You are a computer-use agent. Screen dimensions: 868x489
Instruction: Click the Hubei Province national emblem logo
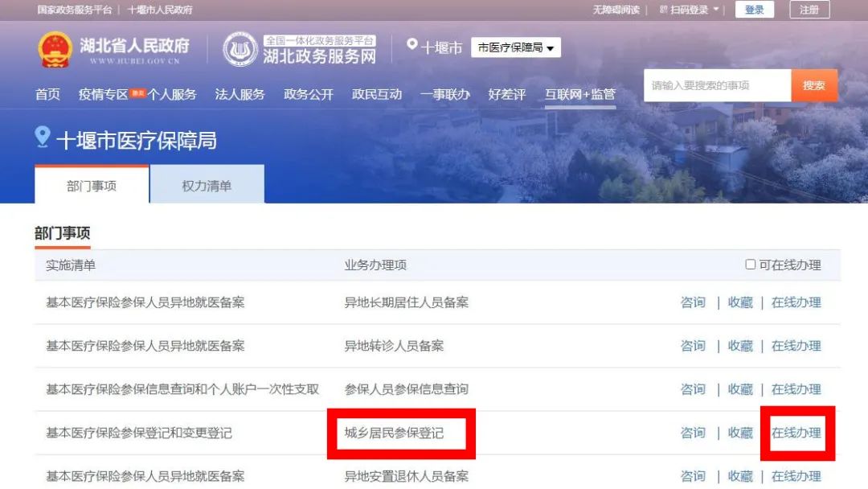click(55, 50)
